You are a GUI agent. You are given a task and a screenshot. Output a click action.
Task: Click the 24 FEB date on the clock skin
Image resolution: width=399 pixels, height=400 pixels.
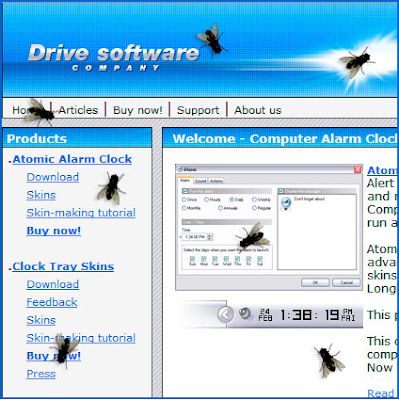[x=265, y=315]
